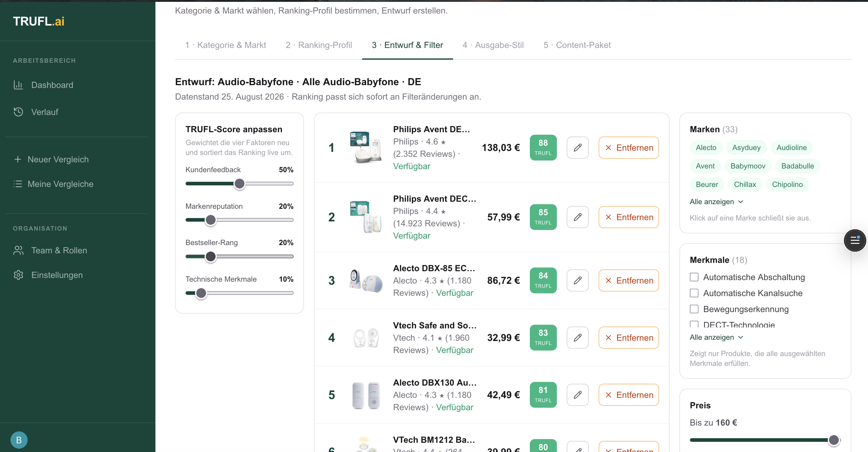Edit the Philips Avent 57,99 € entry
868x452 pixels.
tap(577, 217)
